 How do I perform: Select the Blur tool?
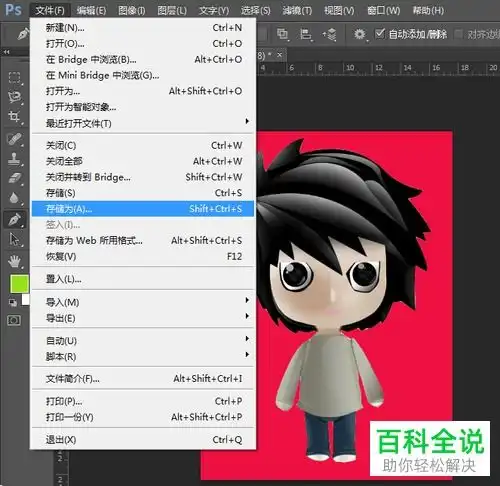tap(14, 198)
